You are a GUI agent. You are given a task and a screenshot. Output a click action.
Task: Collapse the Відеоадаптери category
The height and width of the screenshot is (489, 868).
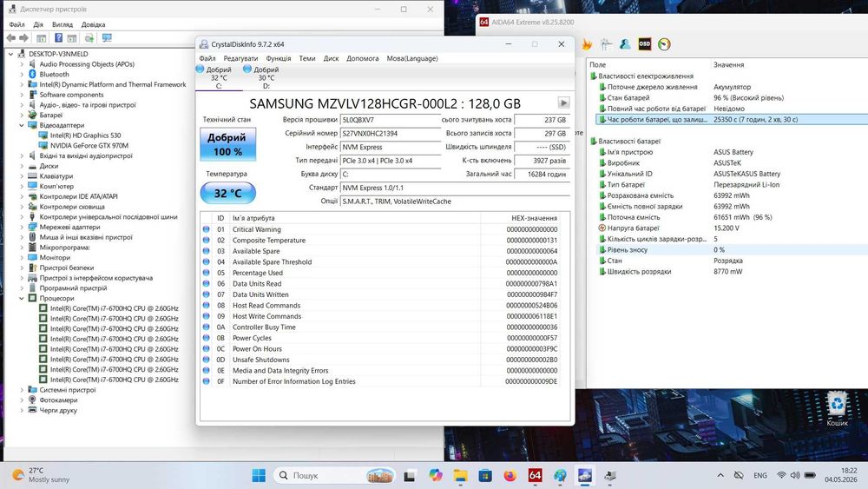[x=22, y=125]
